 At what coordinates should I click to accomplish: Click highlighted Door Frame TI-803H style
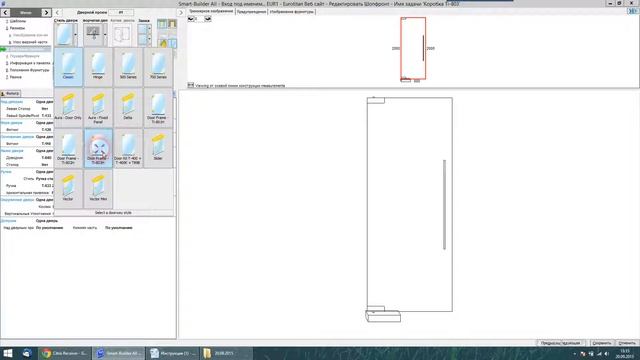[x=98, y=149]
